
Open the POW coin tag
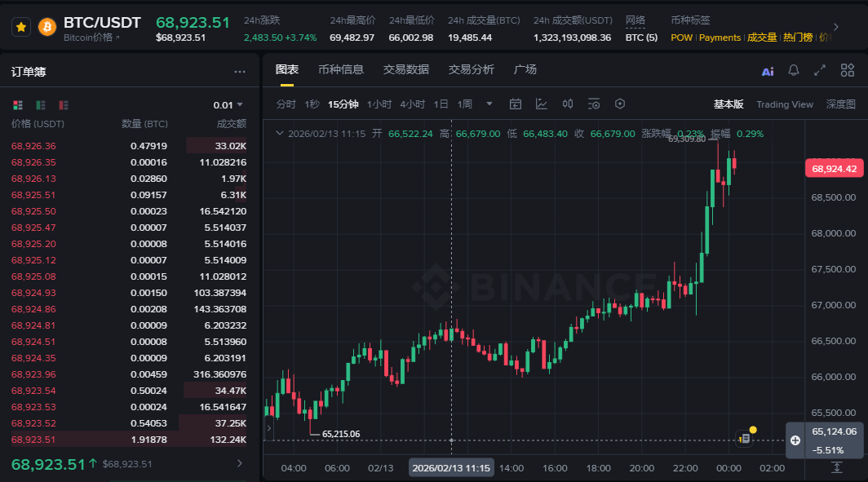pos(681,38)
